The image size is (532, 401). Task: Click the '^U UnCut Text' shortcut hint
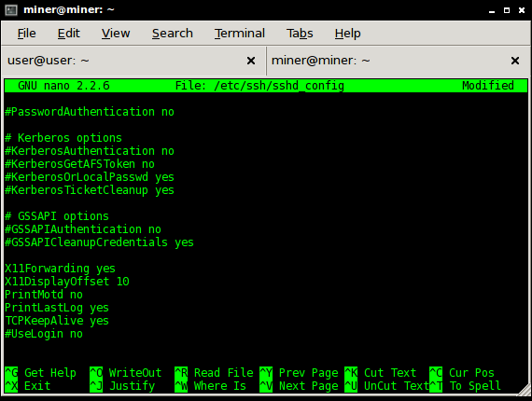pyautogui.click(x=386, y=386)
